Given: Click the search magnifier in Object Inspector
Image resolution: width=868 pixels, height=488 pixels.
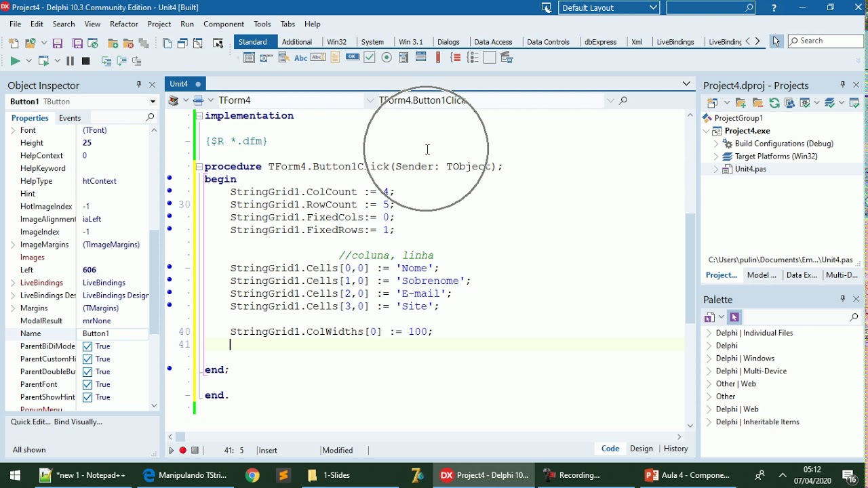Looking at the screenshot, I should [151, 117].
